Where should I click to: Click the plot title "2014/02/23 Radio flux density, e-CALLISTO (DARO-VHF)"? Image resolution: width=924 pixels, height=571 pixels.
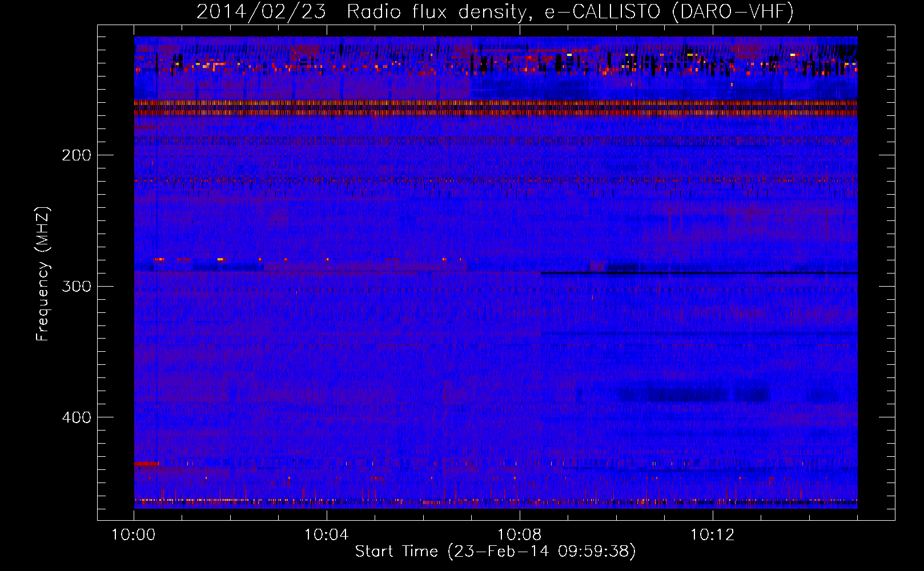pos(495,12)
